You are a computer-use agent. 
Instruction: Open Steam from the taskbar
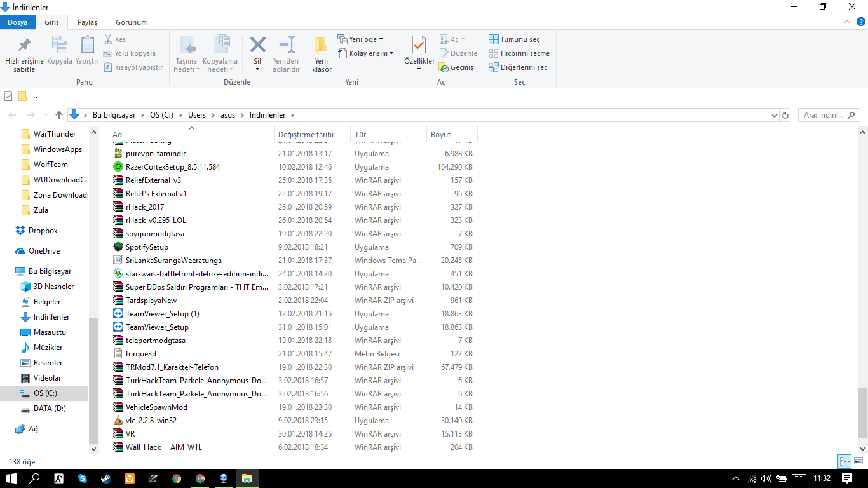(x=106, y=478)
